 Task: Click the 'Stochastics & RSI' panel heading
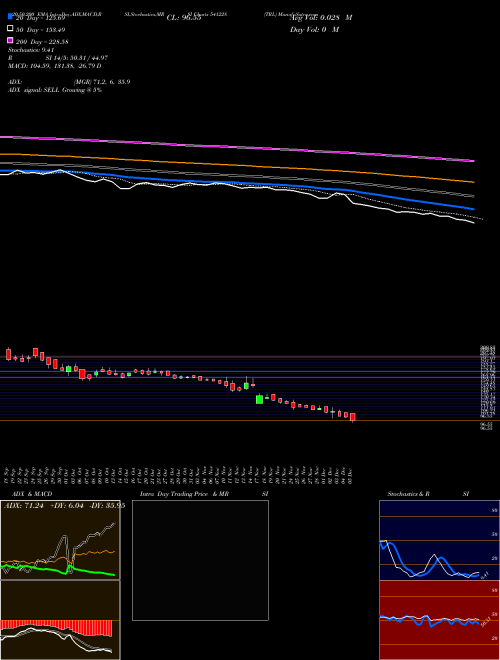428,494
